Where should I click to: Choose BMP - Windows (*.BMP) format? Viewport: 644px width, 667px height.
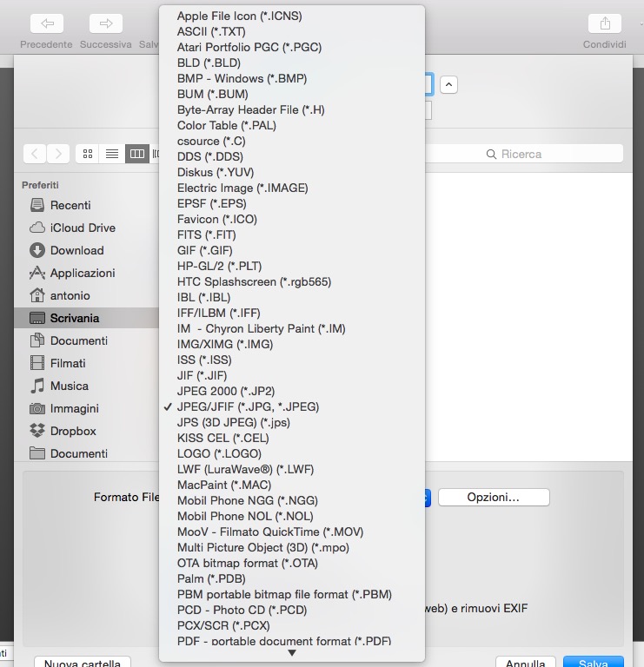(292, 79)
